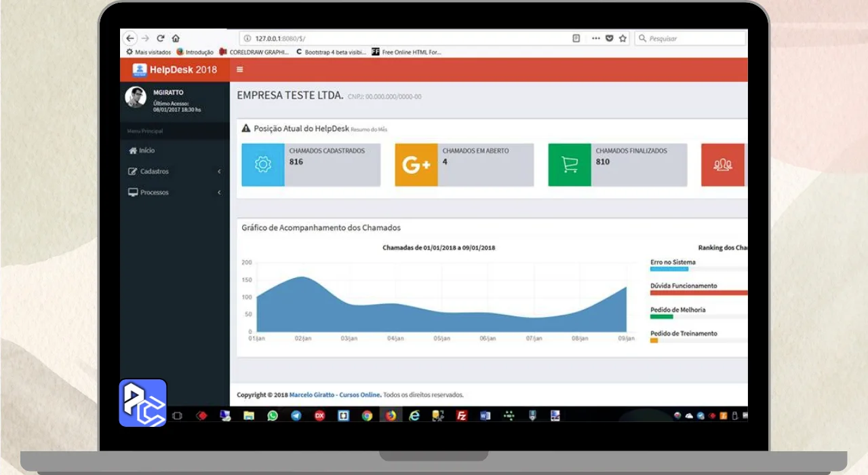Screen dimensions: 868x475
Task: Follow the Marcelo Giratto - Cursos Online link
Action: tap(335, 395)
